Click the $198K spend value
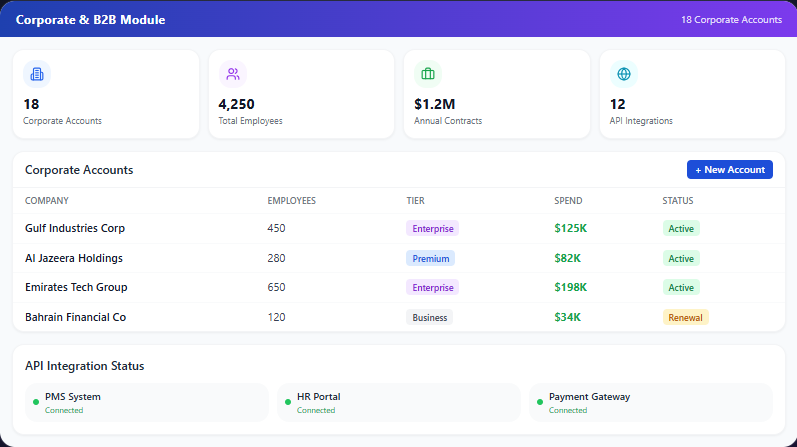Viewport: 797px width, 447px height. (570, 287)
